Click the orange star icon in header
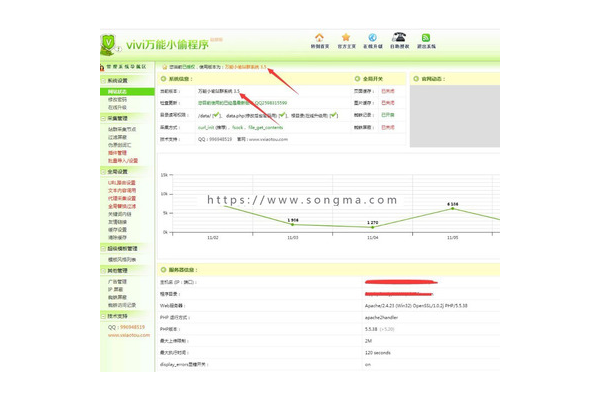This screenshot has height=400, width=600. click(x=346, y=37)
